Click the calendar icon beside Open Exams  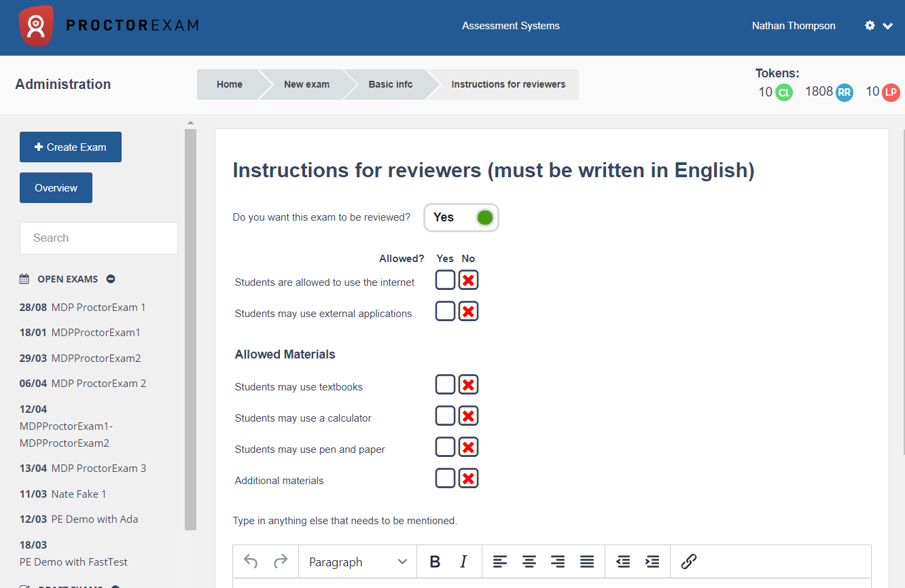tap(24, 279)
